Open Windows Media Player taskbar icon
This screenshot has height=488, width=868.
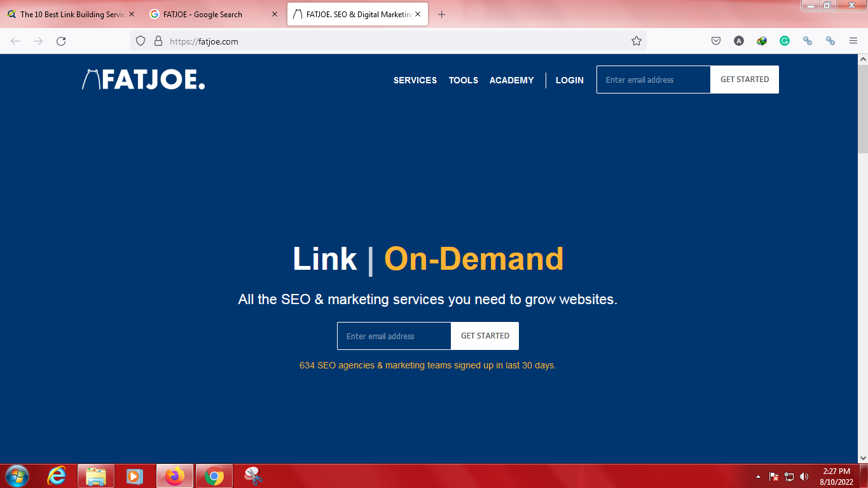point(135,476)
